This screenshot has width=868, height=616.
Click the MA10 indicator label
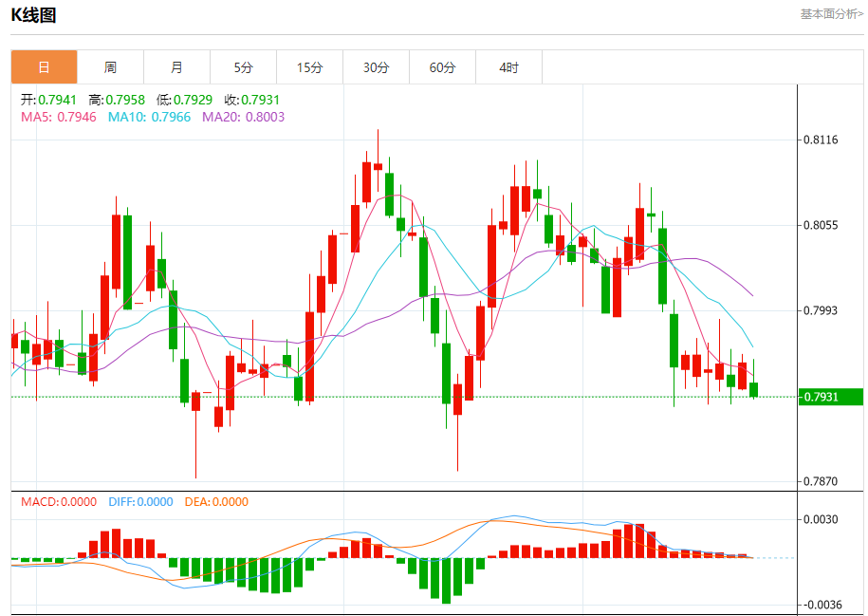coord(149,117)
